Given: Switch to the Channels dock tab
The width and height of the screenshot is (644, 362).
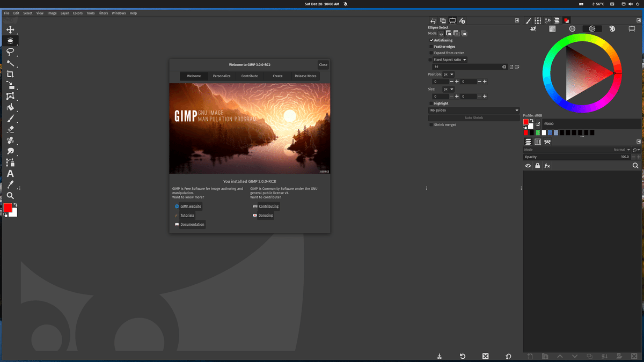Looking at the screenshot, I should (538, 142).
